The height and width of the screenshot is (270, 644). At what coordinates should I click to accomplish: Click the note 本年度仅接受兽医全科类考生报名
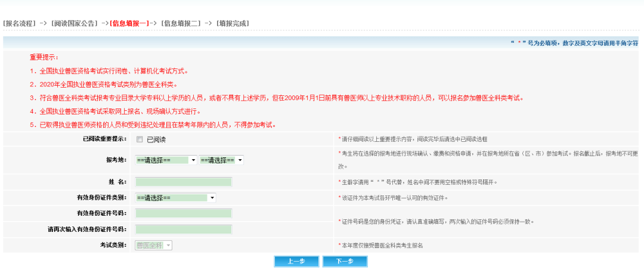pyautogui.click(x=380, y=246)
